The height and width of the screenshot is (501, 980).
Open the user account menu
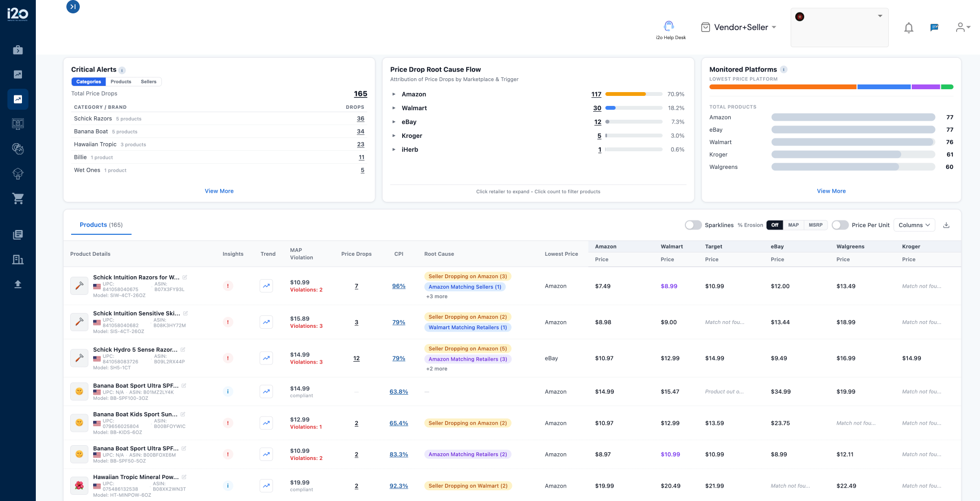click(x=962, y=27)
